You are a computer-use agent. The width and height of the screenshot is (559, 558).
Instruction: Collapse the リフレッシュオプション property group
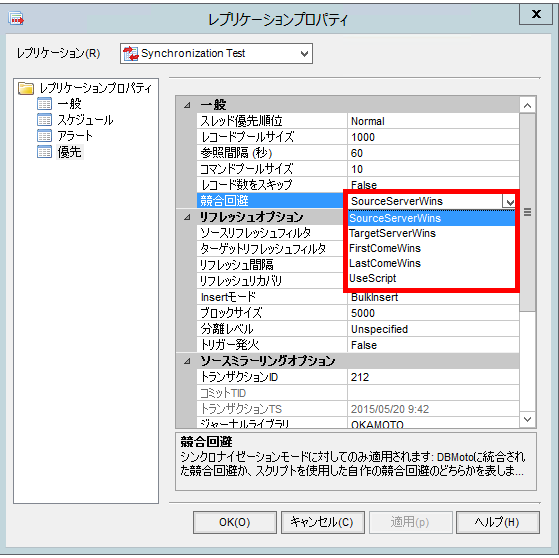(x=187, y=217)
